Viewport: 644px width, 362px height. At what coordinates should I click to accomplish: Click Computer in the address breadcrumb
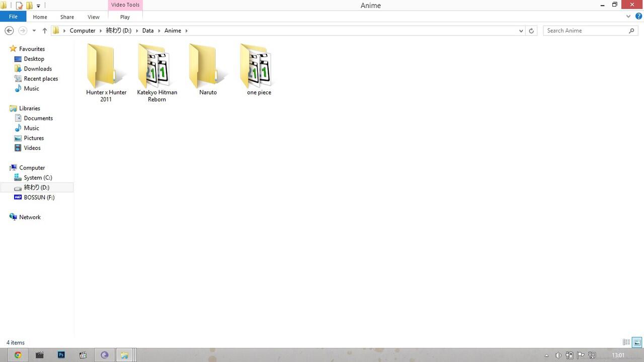click(x=83, y=31)
